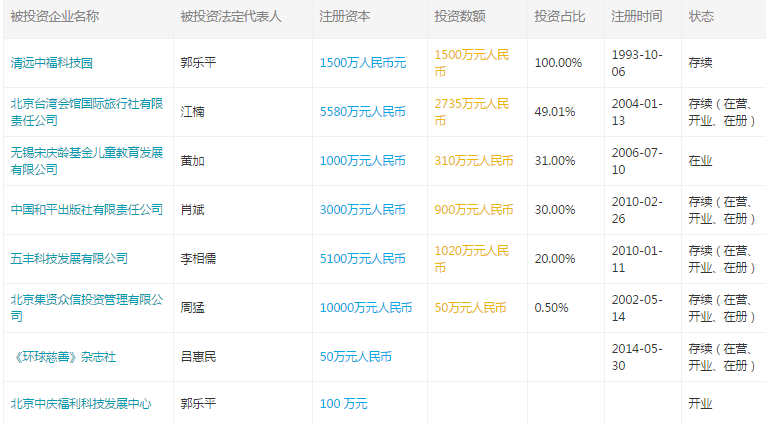The image size is (766, 425).
Task: Select column header 被投资企业名称
Action: (54, 16)
